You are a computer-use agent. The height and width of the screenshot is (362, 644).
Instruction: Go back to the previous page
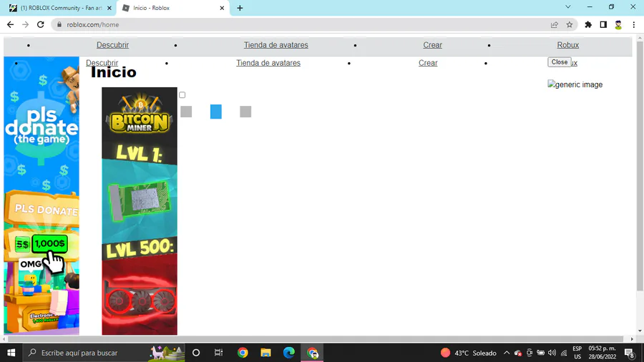pyautogui.click(x=10, y=24)
